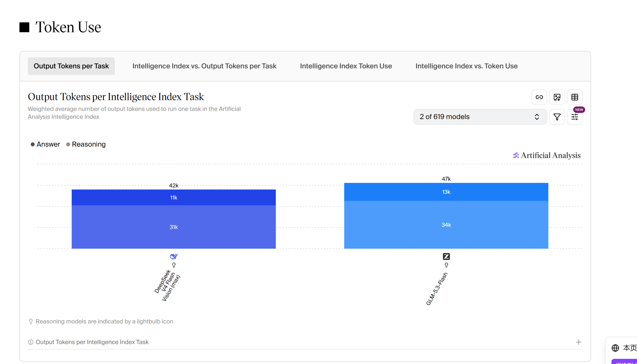Click the Artificial Analysis logo link
The height and width of the screenshot is (364, 637).
coord(547,155)
